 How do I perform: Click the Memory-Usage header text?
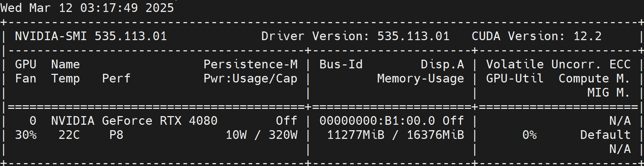coord(420,78)
